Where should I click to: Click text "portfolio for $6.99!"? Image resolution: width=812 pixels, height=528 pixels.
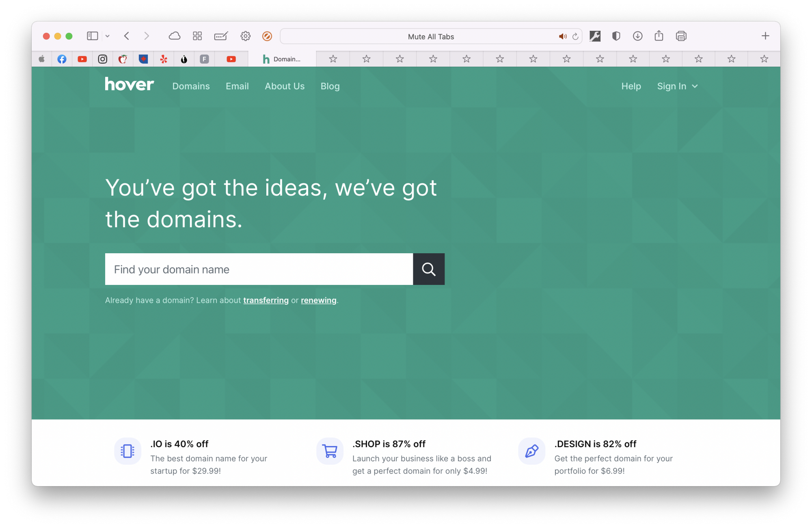(x=590, y=471)
